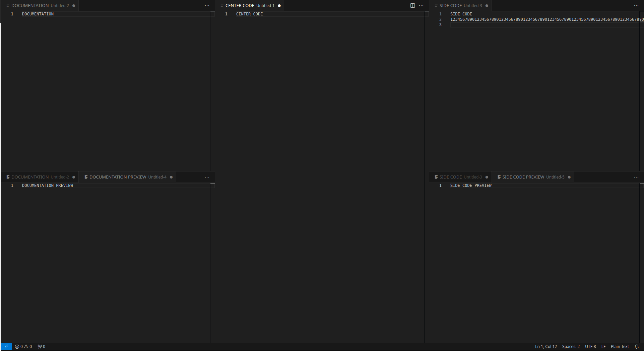Image resolution: width=644 pixels, height=351 pixels.
Task: Switch to the SIDE CODE Untitled-3 bottom tab
Action: (460, 177)
